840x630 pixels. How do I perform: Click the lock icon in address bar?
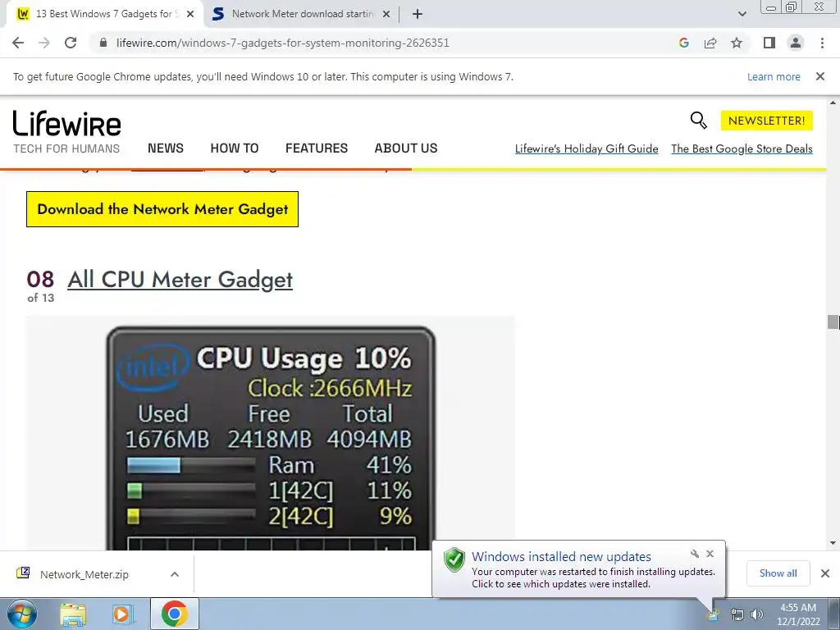pos(103,43)
